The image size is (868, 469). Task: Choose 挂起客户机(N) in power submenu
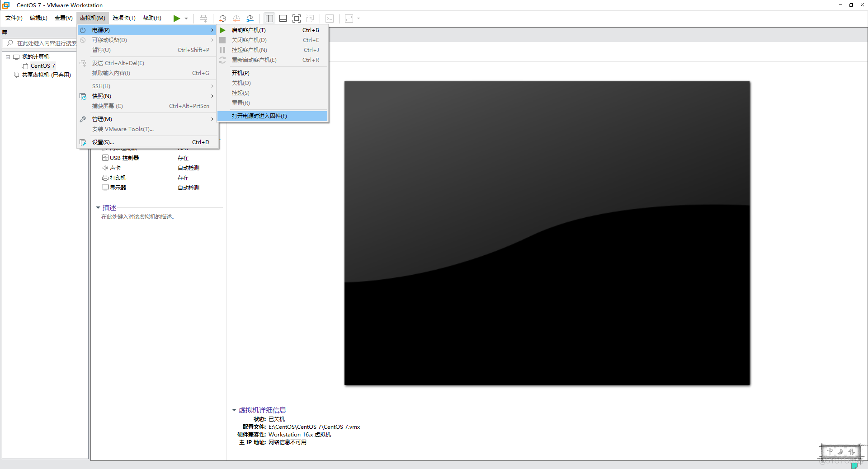click(x=272, y=50)
